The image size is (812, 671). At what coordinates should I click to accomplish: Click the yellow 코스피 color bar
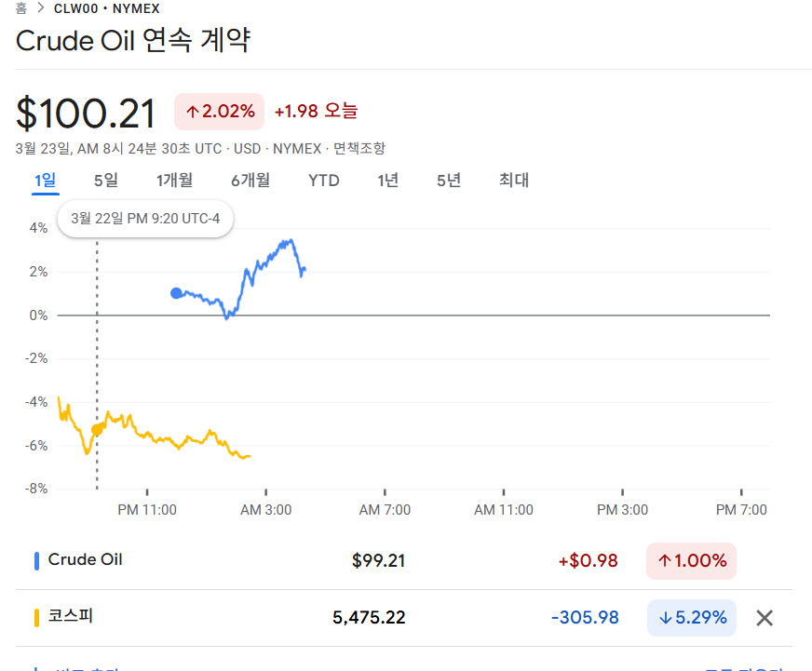pos(36,618)
